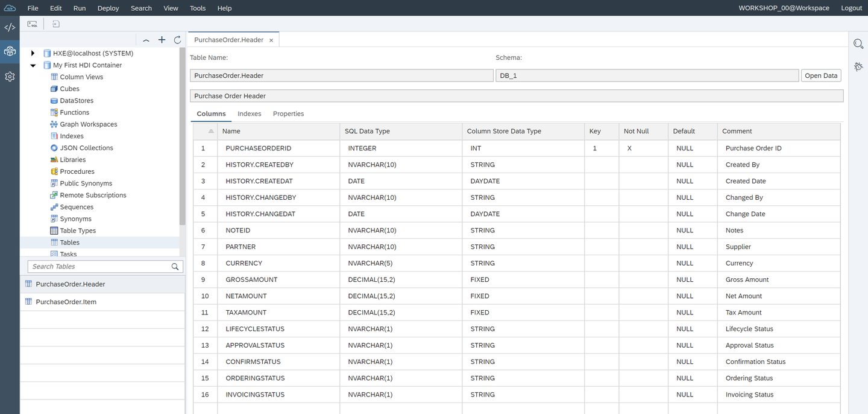Open the File menu
Screen dimensions: 868x414
33,8
